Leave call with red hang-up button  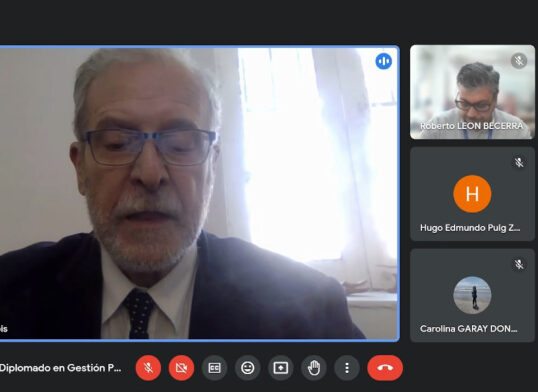[385, 368]
